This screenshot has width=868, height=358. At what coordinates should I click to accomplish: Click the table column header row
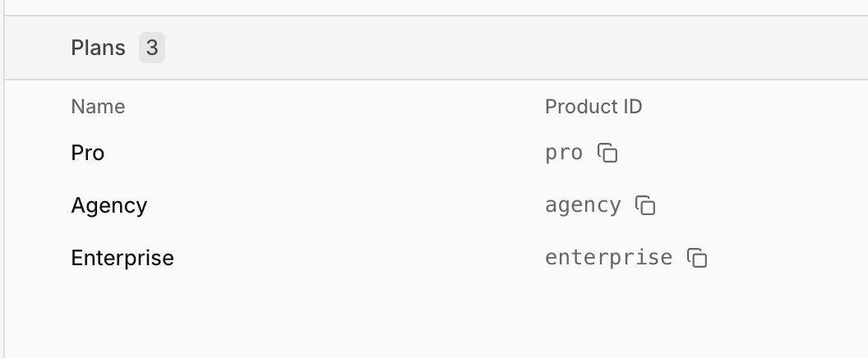(x=329, y=107)
